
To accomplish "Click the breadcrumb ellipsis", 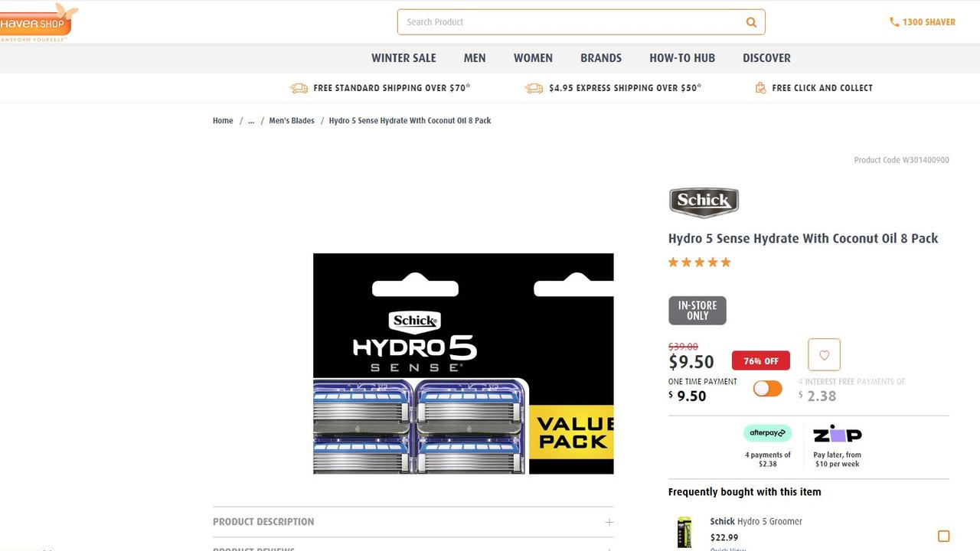I will [251, 121].
